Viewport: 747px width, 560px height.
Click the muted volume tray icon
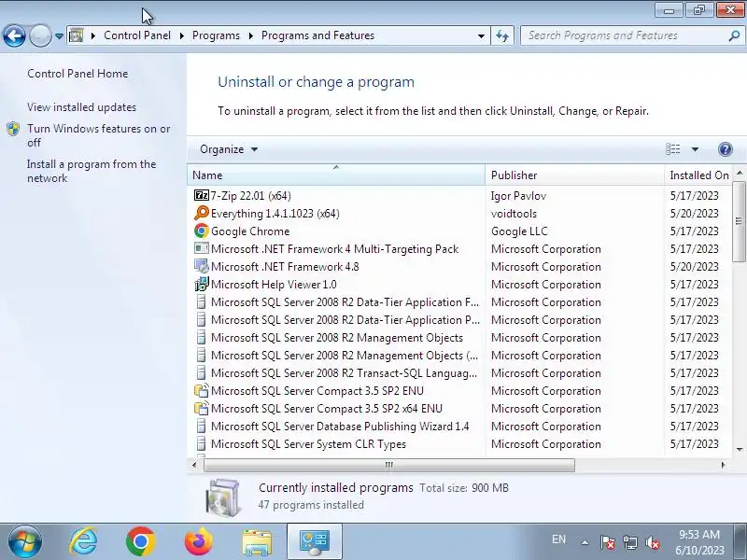(653, 542)
